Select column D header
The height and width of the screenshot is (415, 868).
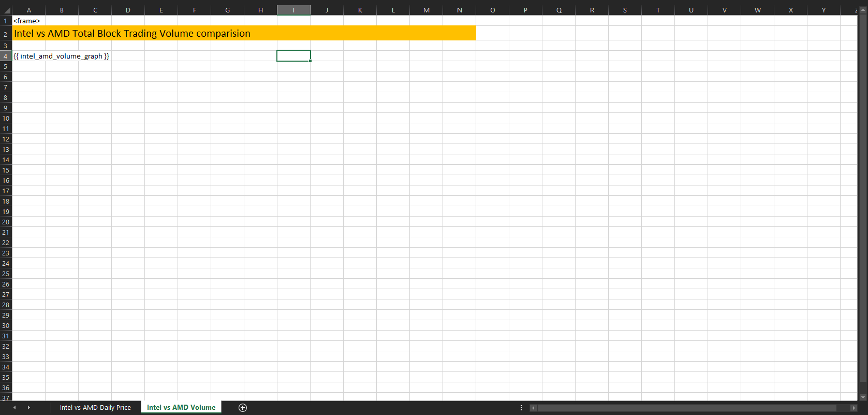tap(128, 10)
